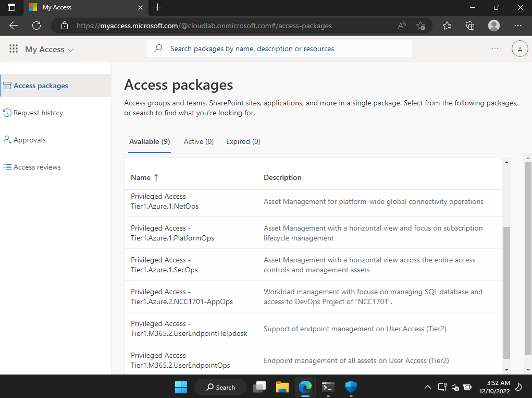532x398 pixels.
Task: Open File Explorer from the taskbar
Action: point(282,387)
